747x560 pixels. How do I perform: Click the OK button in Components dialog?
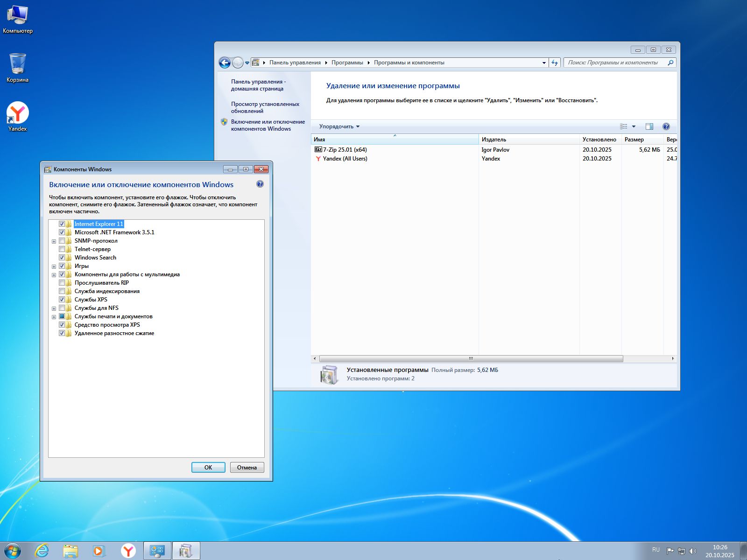[208, 467]
